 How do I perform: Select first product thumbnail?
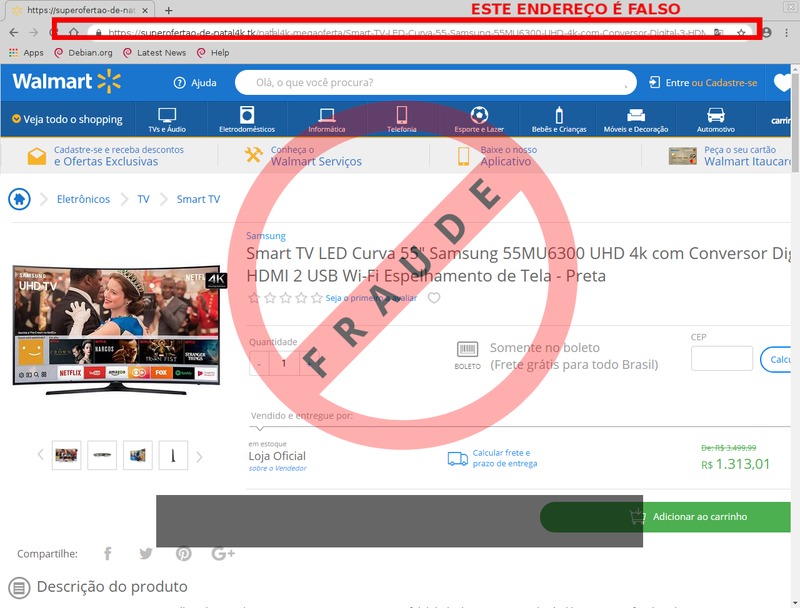click(66, 455)
